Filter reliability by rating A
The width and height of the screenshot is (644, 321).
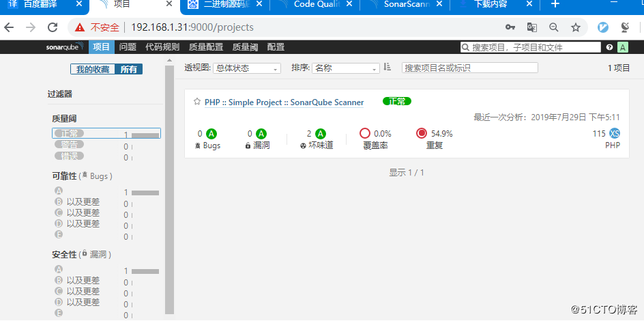coord(106,191)
